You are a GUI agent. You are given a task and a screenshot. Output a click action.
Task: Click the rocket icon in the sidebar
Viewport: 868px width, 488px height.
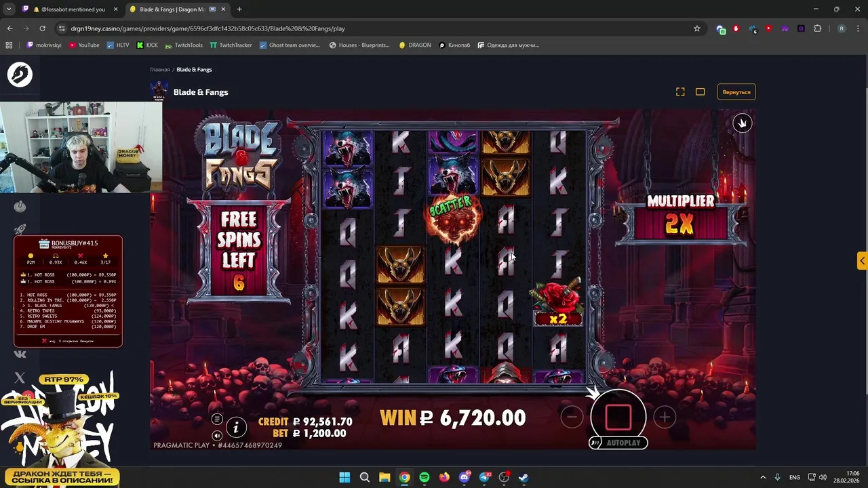pyautogui.click(x=20, y=230)
